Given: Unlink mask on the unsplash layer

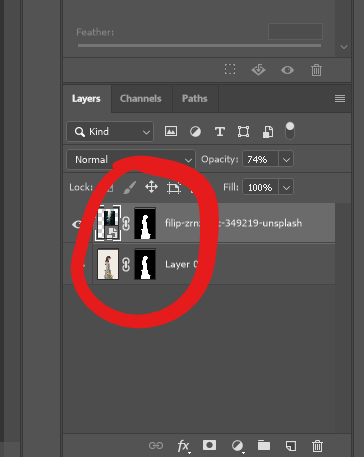Looking at the screenshot, I should pos(126,223).
